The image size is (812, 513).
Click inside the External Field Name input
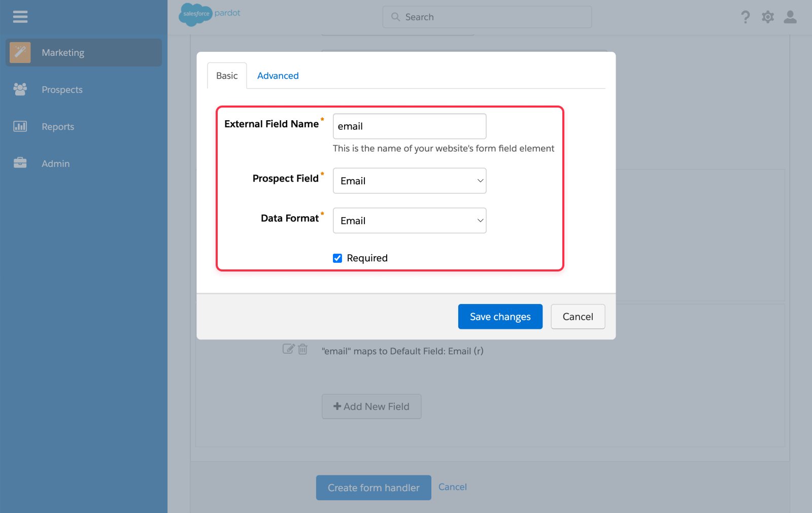pos(409,126)
